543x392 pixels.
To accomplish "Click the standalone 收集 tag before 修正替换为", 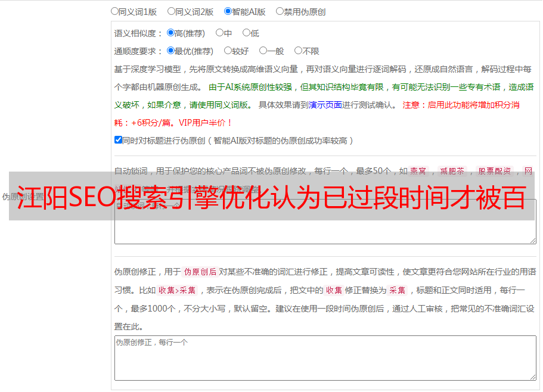I will point(334,290).
